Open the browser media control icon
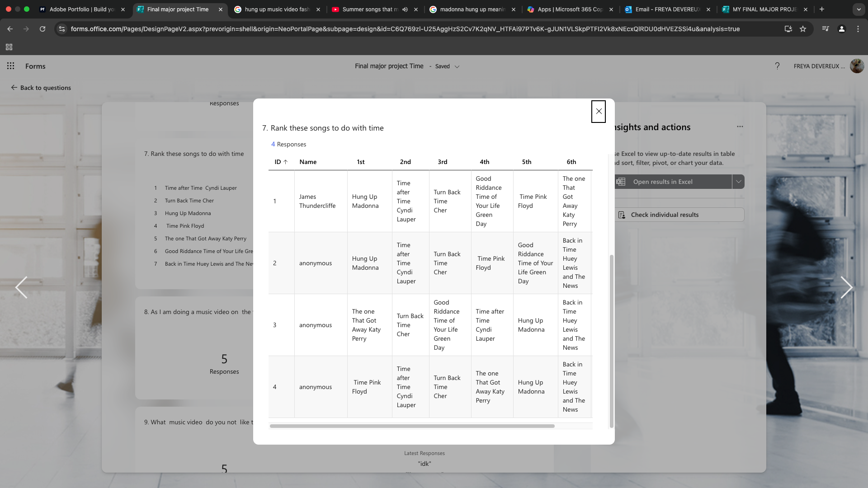This screenshot has width=868, height=488. pyautogui.click(x=826, y=29)
